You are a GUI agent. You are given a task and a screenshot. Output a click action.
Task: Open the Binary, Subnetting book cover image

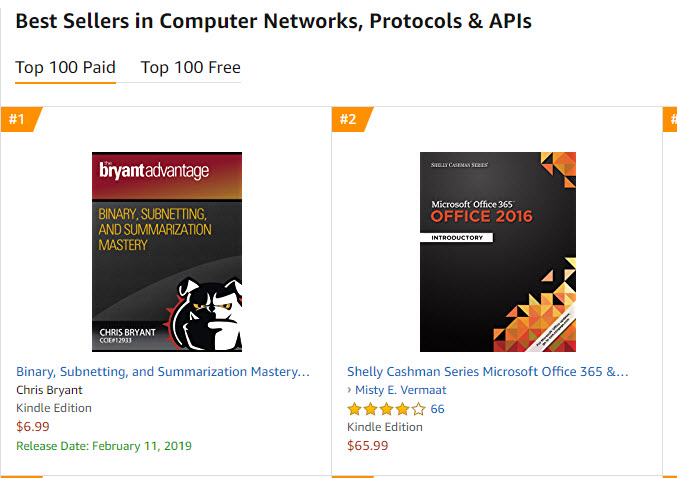[167, 251]
